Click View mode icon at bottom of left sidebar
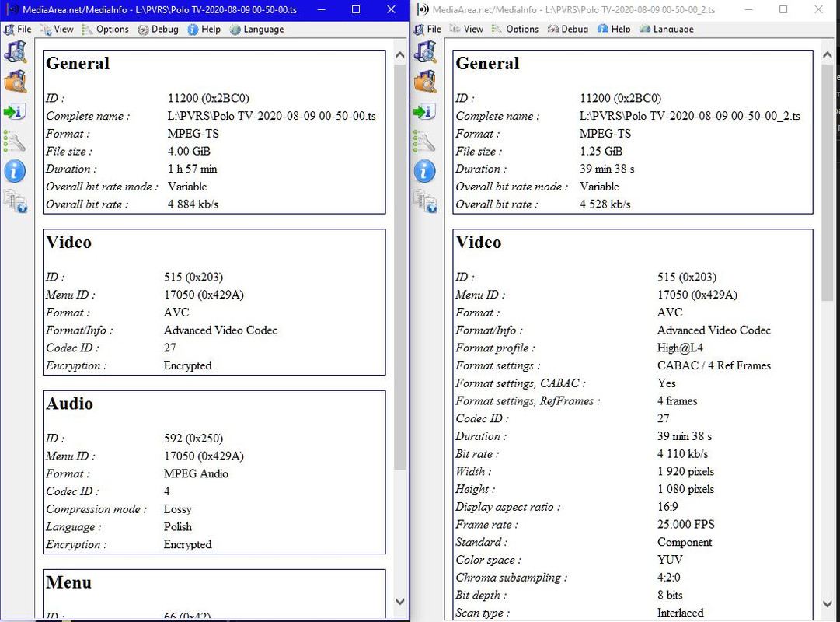Screen dimensions: 840x622 click(16, 201)
